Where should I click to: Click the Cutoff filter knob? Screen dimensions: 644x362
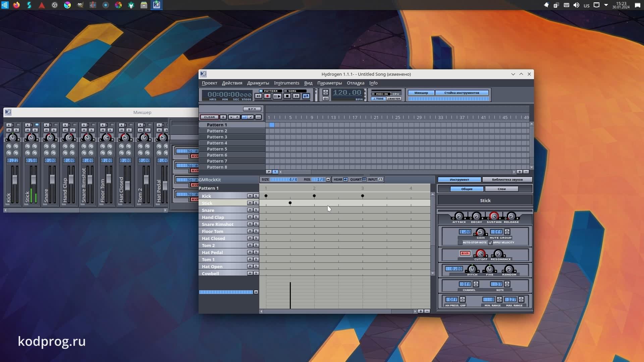click(x=480, y=253)
